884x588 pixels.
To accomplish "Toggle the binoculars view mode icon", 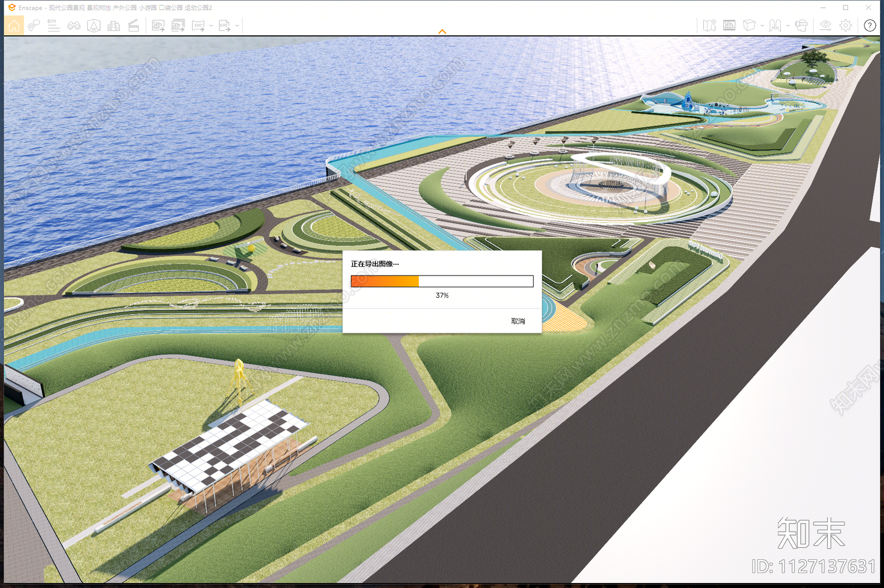I will point(73,25).
